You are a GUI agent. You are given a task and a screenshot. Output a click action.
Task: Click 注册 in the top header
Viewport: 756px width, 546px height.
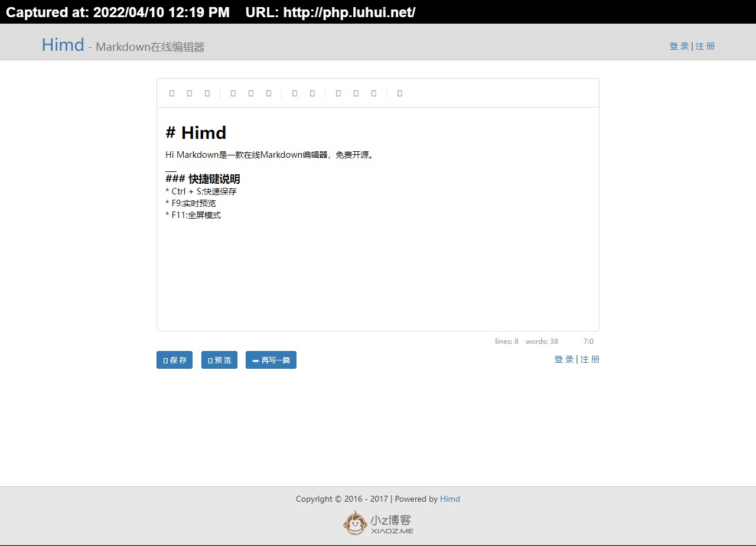click(x=705, y=46)
